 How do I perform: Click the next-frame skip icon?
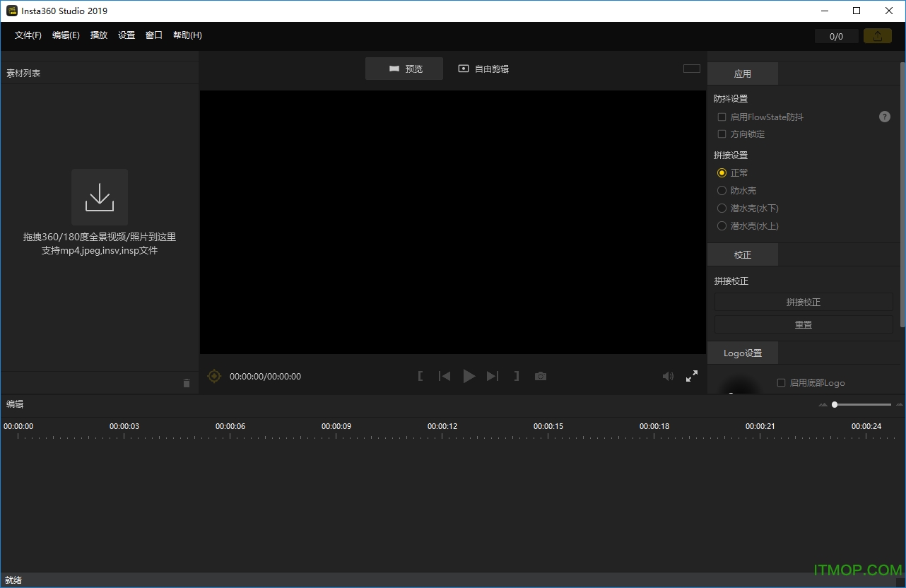[x=493, y=376]
